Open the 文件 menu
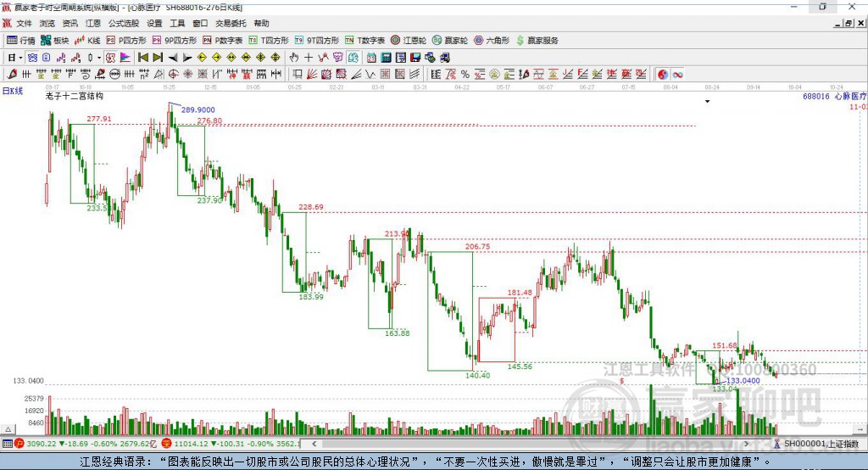This screenshot has width=868, height=470. pos(24,23)
